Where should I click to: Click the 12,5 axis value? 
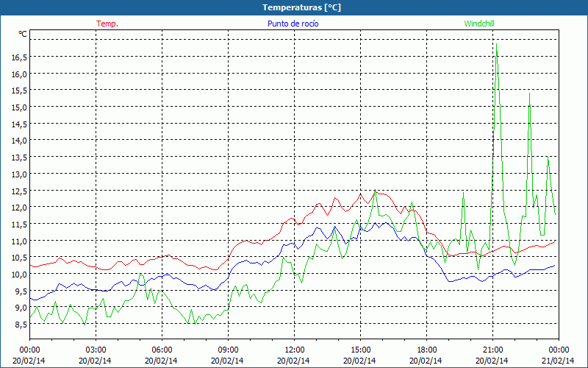tap(19, 191)
